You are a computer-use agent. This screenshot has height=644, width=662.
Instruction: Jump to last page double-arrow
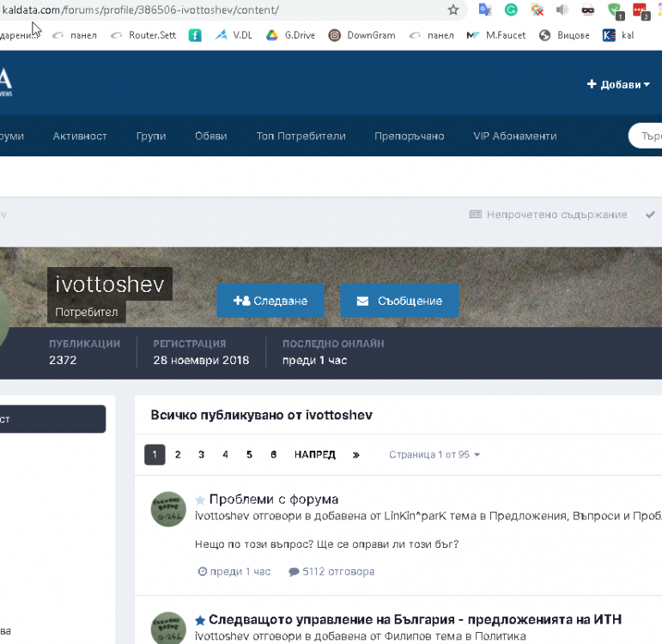tap(356, 454)
